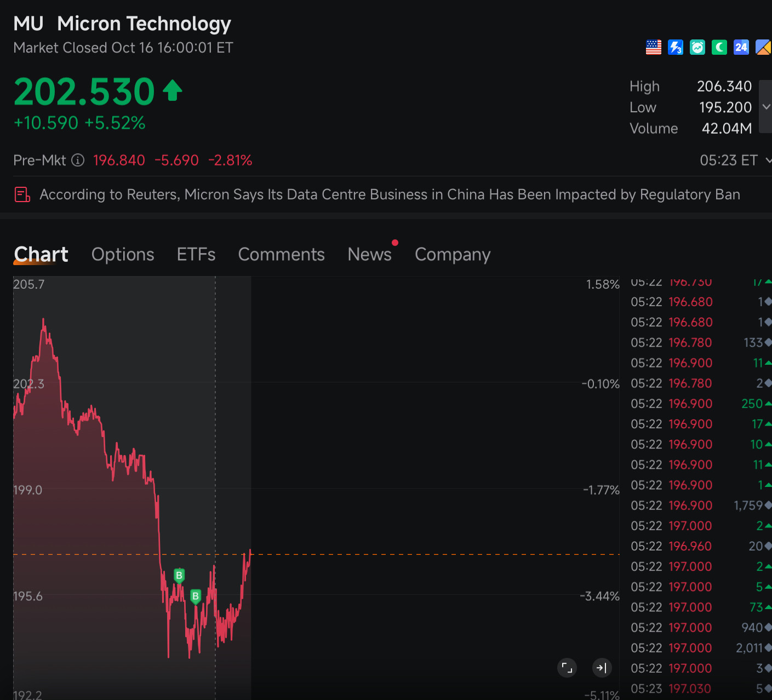Click the Pre-Mkt info circle icon

[78, 160]
